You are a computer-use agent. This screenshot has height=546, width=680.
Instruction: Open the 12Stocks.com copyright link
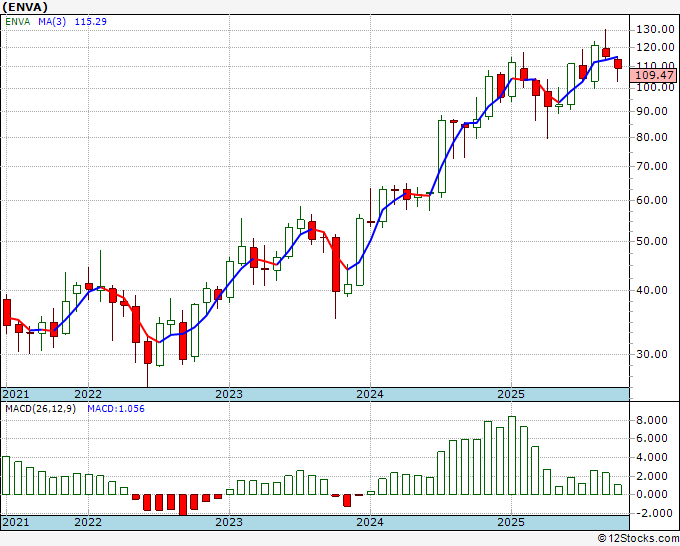(x=638, y=539)
